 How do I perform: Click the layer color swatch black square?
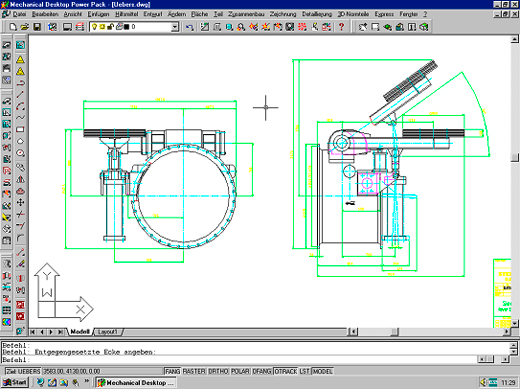[127, 27]
